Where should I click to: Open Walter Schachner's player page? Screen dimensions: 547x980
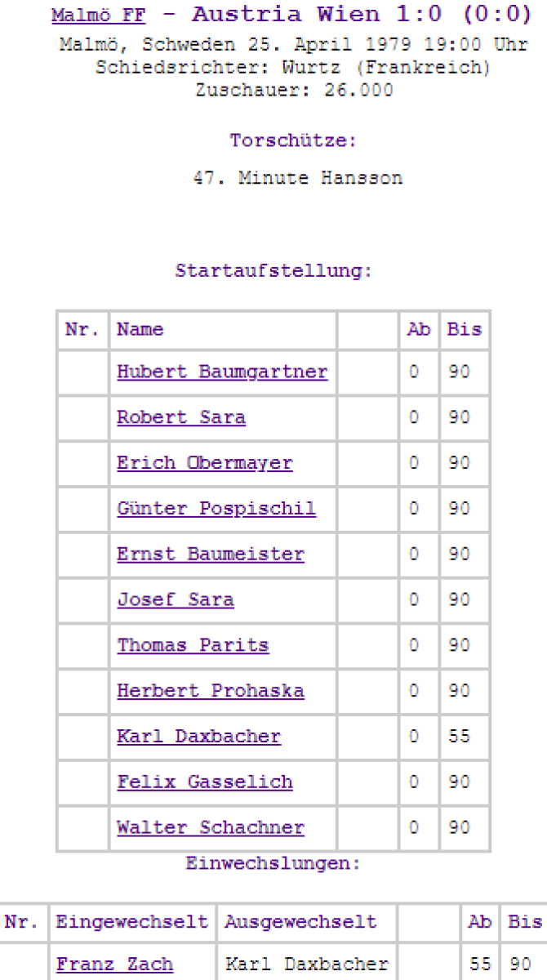coord(211,828)
